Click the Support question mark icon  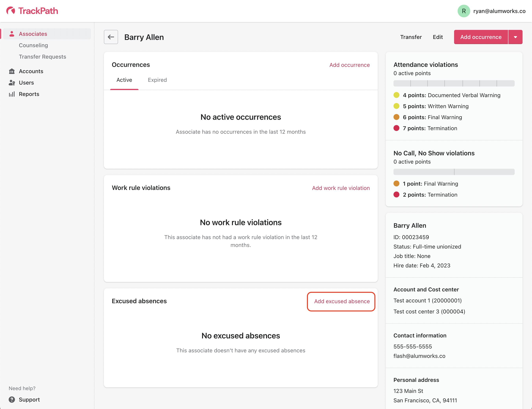[x=12, y=400]
